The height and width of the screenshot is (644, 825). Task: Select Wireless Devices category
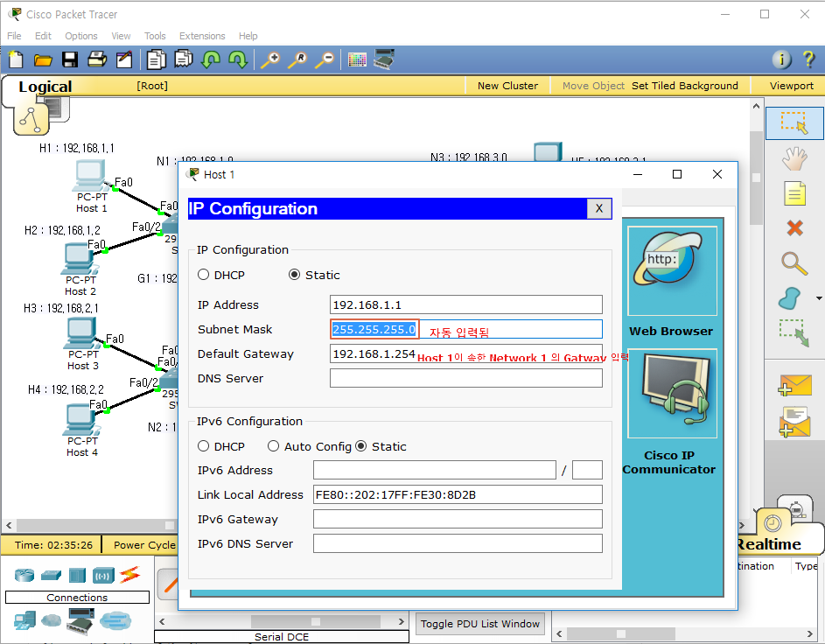(103, 576)
